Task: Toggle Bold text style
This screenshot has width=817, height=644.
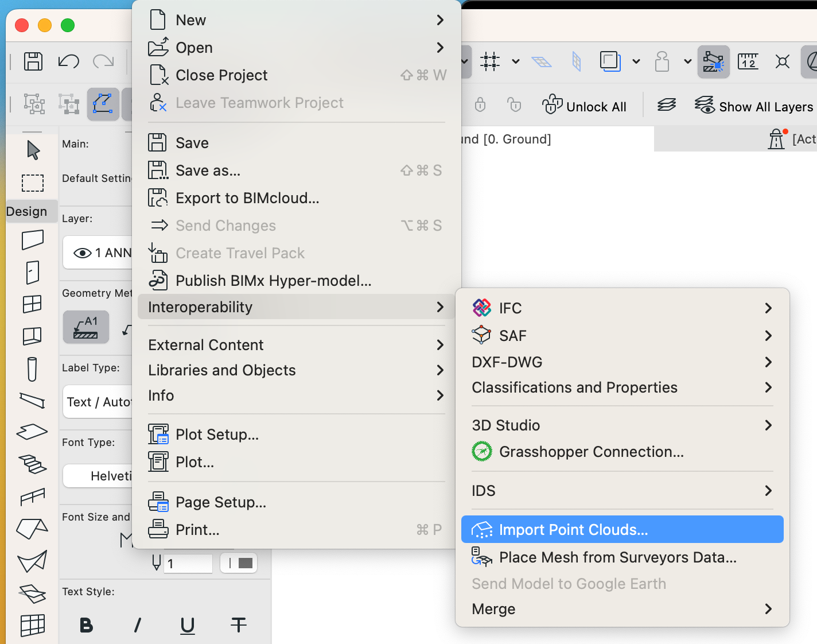Action: pyautogui.click(x=86, y=625)
